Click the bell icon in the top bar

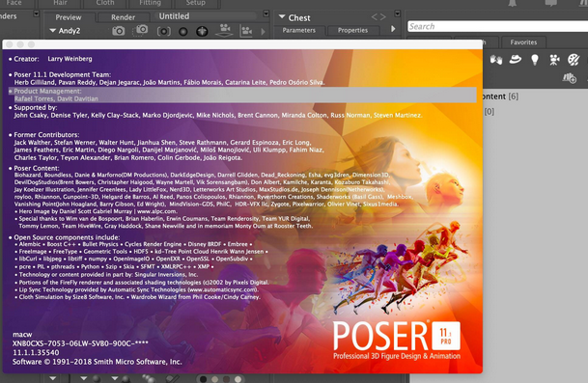513,3
